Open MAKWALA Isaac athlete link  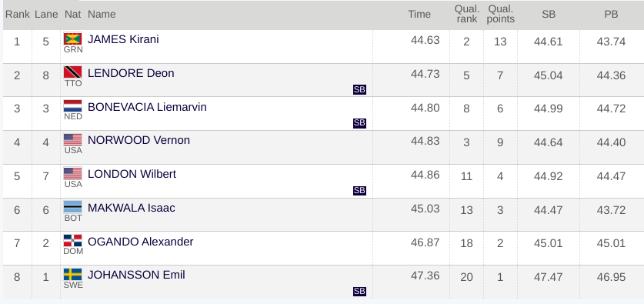[x=132, y=208]
